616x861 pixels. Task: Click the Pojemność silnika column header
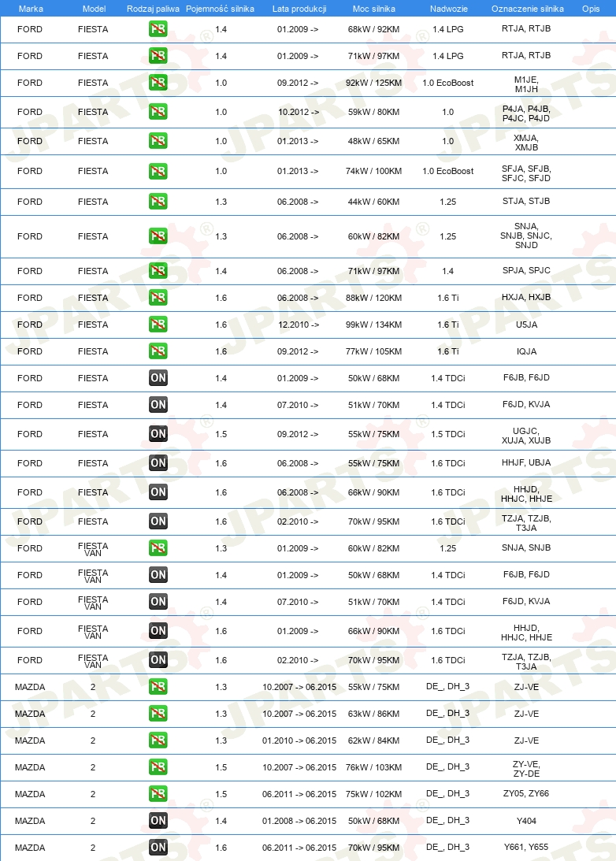(220, 9)
